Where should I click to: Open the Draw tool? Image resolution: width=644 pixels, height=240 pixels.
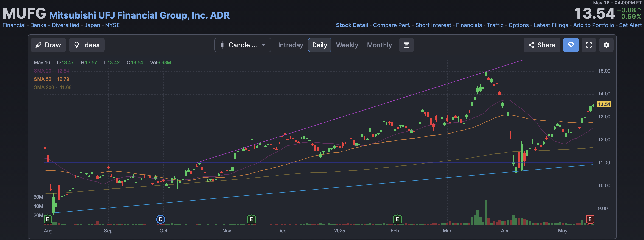[x=48, y=45]
